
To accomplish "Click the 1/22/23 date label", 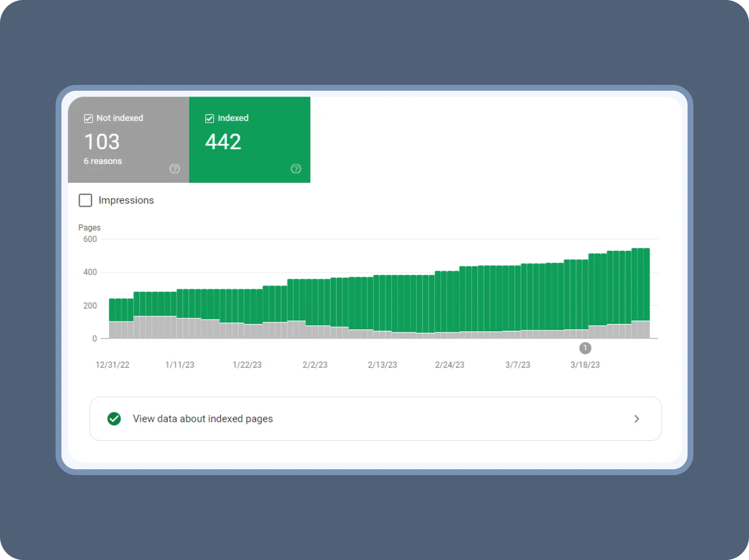I will coord(247,365).
